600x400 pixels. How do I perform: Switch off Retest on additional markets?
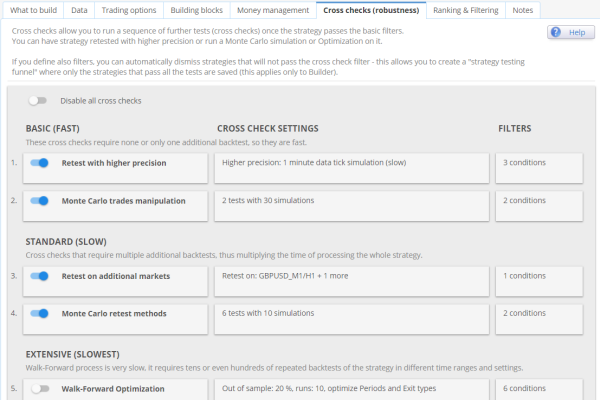(39, 276)
